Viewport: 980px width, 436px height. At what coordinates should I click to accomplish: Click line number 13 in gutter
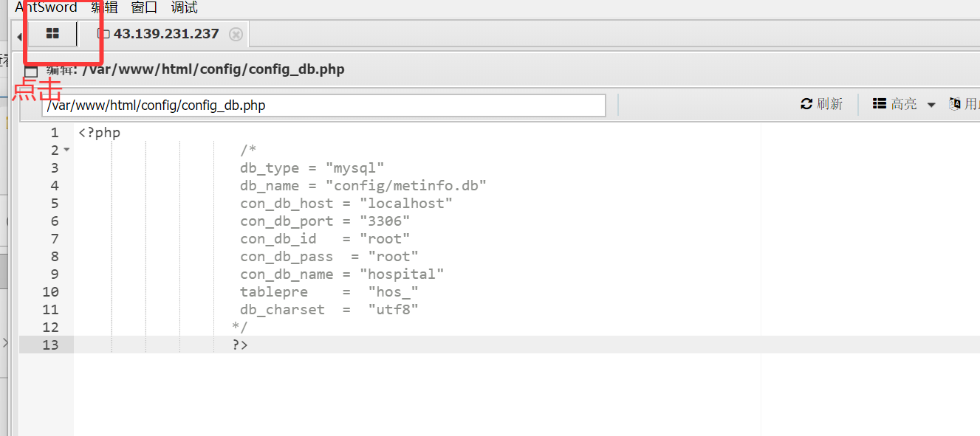50,345
